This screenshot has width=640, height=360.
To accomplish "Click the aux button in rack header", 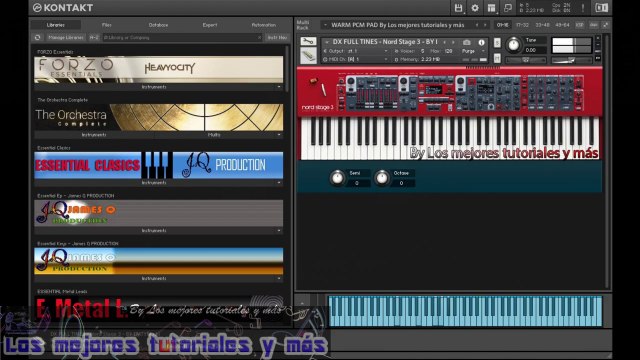I will [x=593, y=25].
